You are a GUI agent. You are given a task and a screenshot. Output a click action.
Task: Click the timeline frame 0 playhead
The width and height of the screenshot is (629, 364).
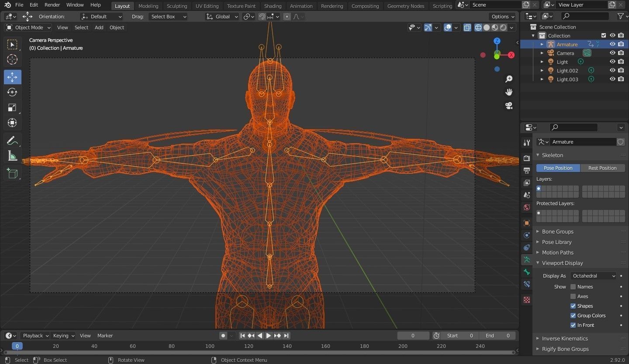click(17, 346)
